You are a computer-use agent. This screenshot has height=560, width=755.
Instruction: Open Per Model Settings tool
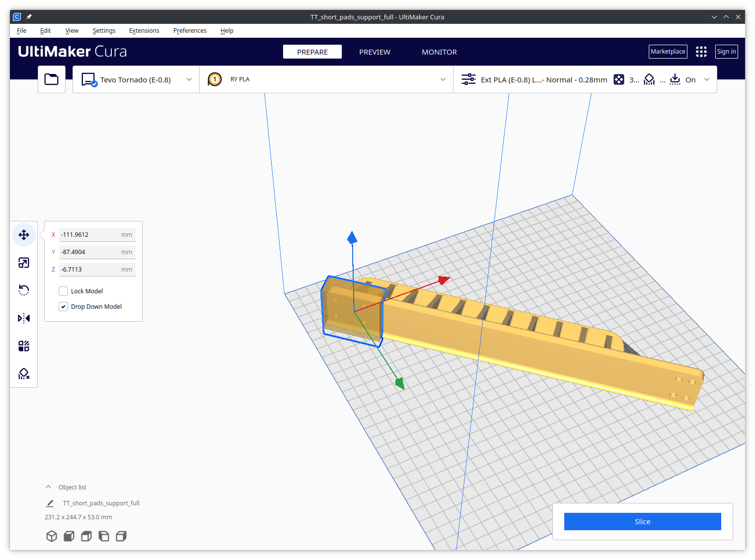pos(23,346)
